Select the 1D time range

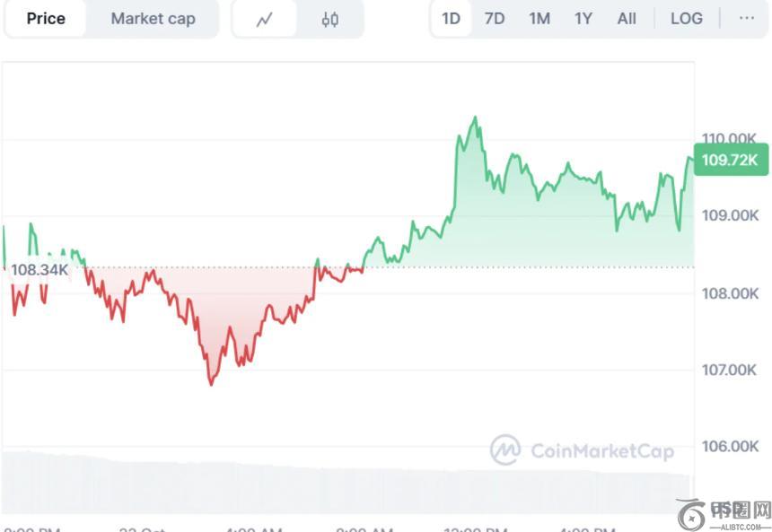[x=451, y=19]
